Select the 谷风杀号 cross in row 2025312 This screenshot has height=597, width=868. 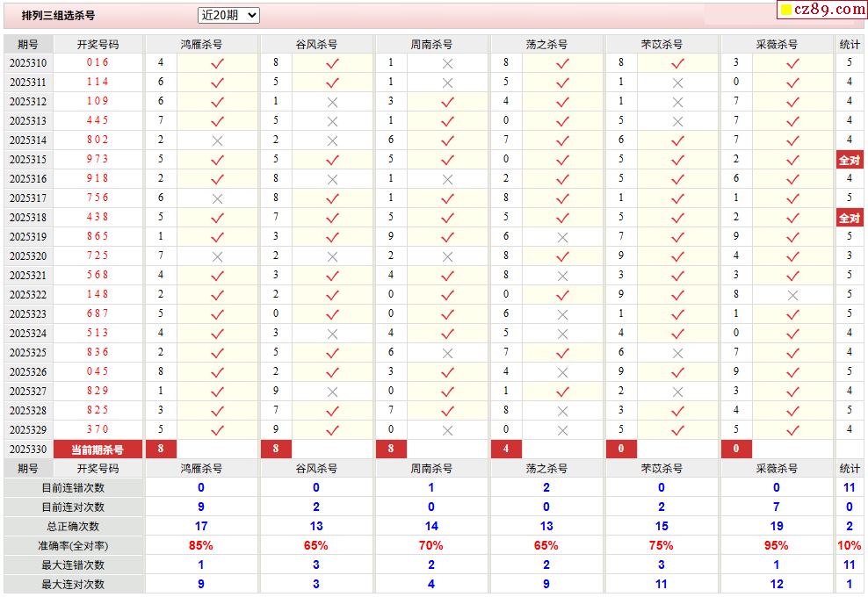pos(332,102)
